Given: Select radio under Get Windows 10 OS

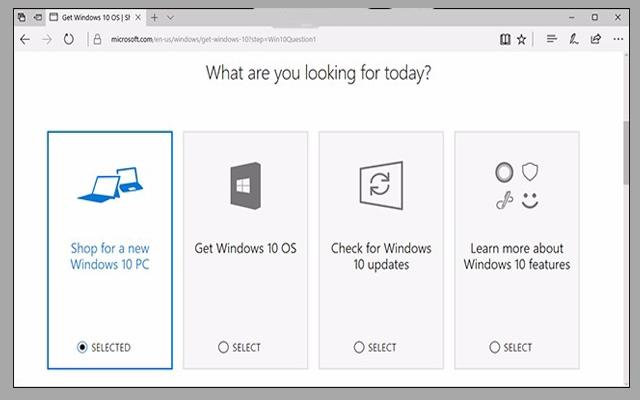Looking at the screenshot, I should (x=223, y=347).
